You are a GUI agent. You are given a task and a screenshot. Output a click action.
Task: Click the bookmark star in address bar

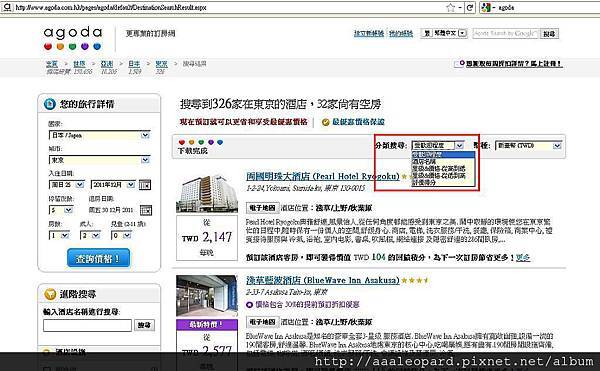tap(451, 7)
